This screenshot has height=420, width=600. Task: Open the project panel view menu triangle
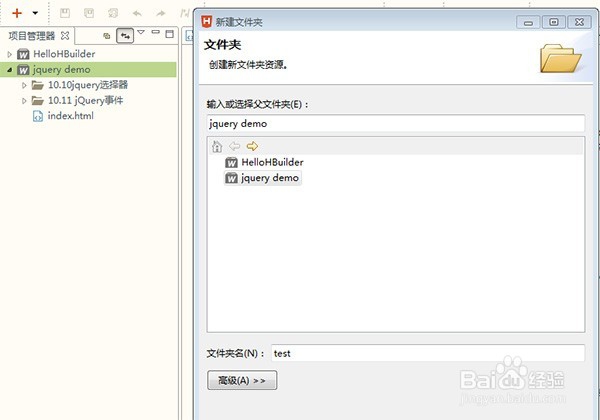(x=141, y=33)
